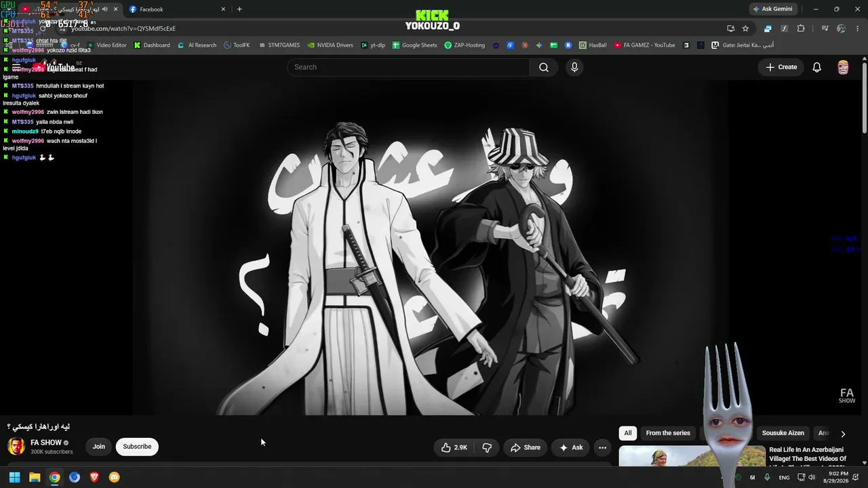Open File Explorer from the taskbar
The image size is (868, 488).
(x=35, y=477)
